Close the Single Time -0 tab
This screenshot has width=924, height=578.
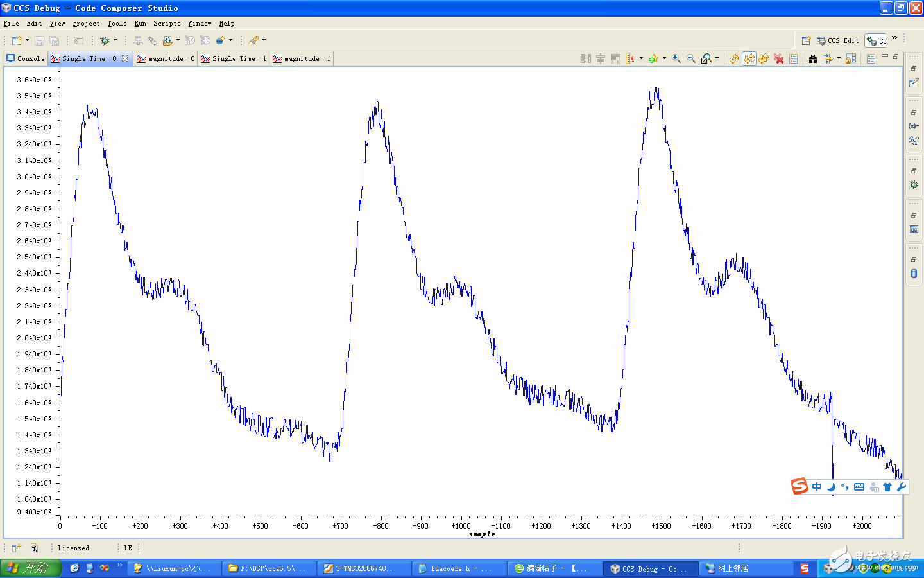tap(125, 58)
